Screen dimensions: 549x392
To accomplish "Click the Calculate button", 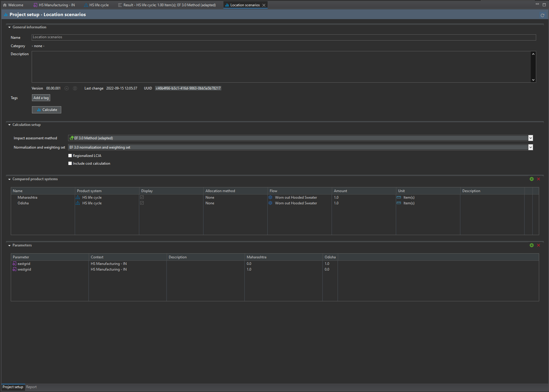I will coord(47,110).
